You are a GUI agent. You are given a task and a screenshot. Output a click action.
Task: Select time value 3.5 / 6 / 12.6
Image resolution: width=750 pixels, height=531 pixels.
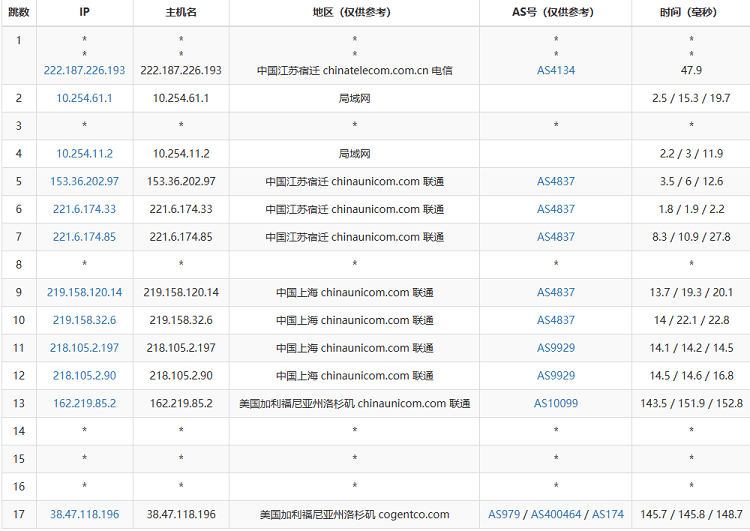[x=691, y=181]
